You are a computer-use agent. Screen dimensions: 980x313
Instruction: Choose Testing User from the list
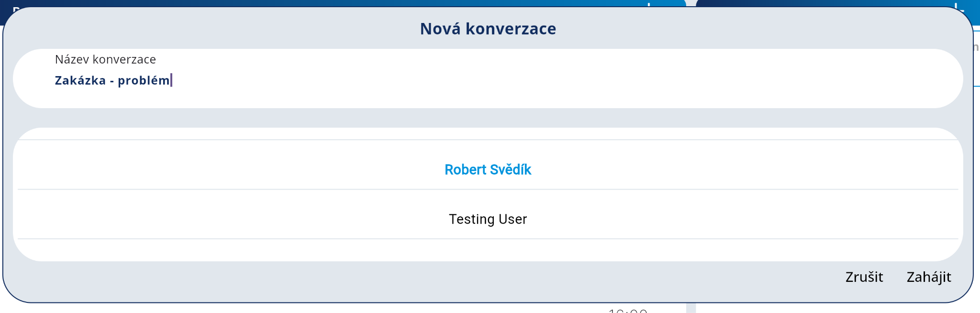(488, 219)
